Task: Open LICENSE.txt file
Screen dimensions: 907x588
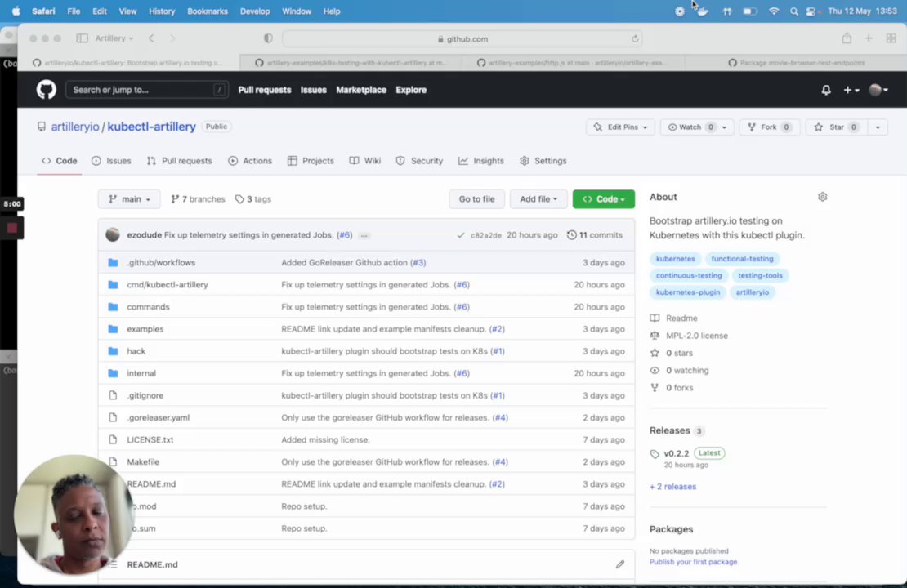Action: tap(150, 440)
